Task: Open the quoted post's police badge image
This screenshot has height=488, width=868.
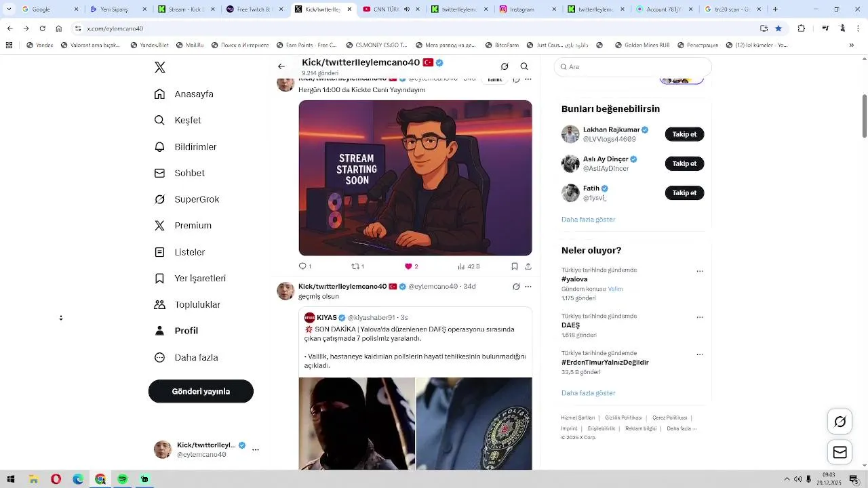Action: click(x=474, y=424)
